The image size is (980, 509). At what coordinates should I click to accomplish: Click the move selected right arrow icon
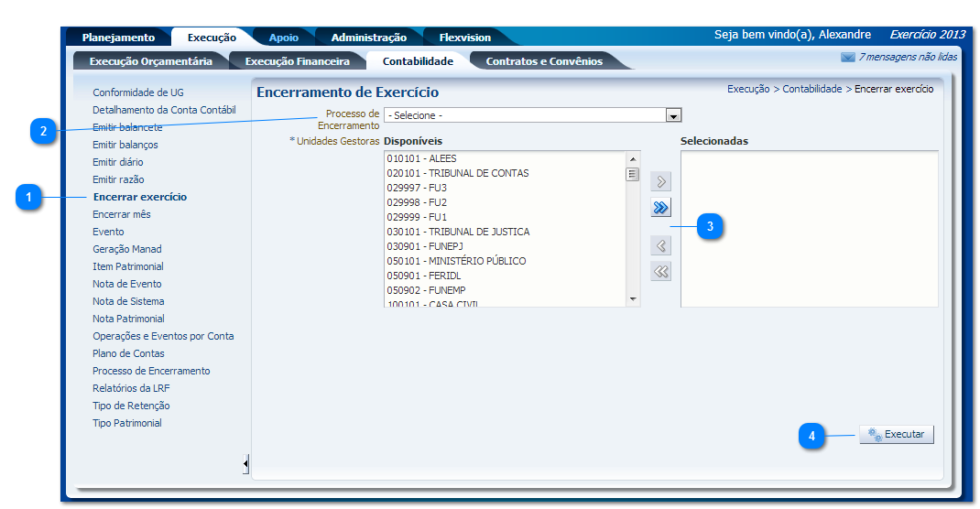[660, 181]
